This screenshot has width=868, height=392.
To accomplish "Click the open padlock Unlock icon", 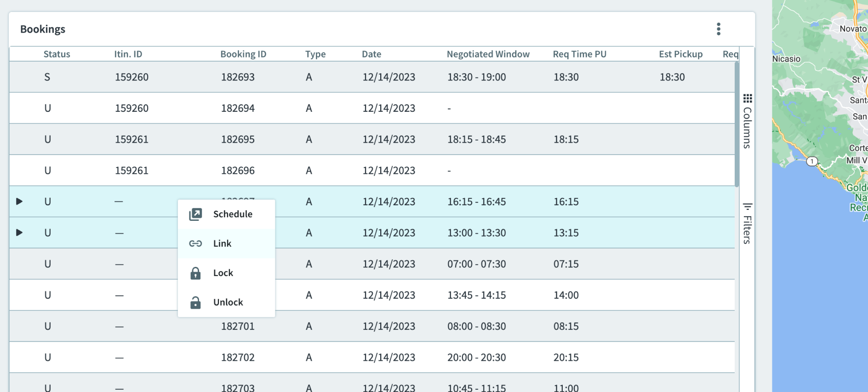I will pyautogui.click(x=195, y=303).
